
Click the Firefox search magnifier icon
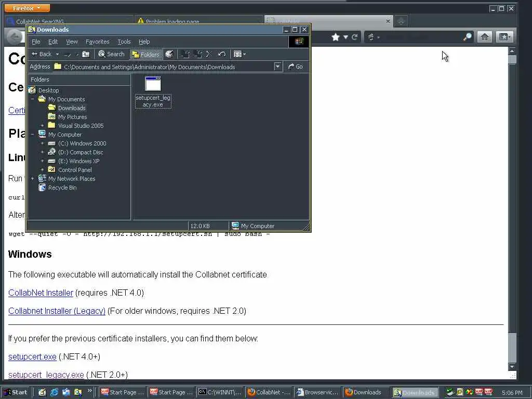coord(468,37)
